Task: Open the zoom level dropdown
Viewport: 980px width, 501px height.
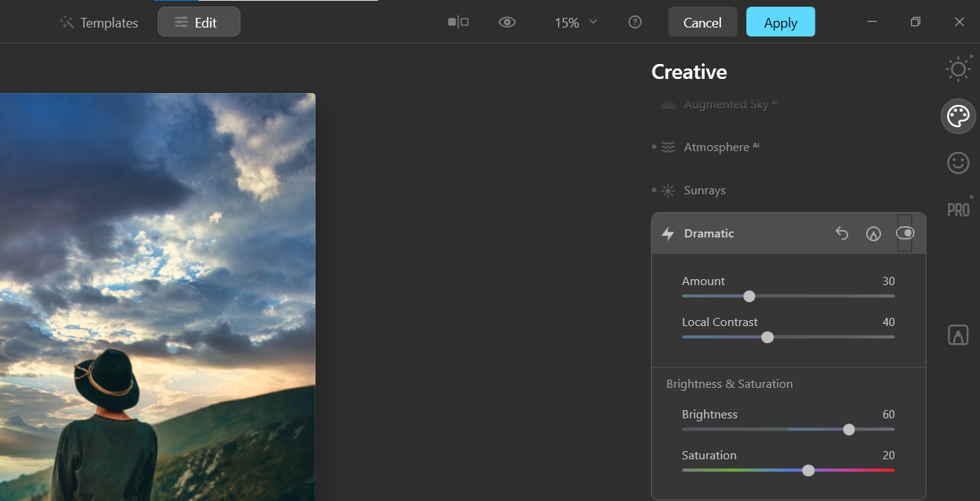Action: tap(575, 22)
